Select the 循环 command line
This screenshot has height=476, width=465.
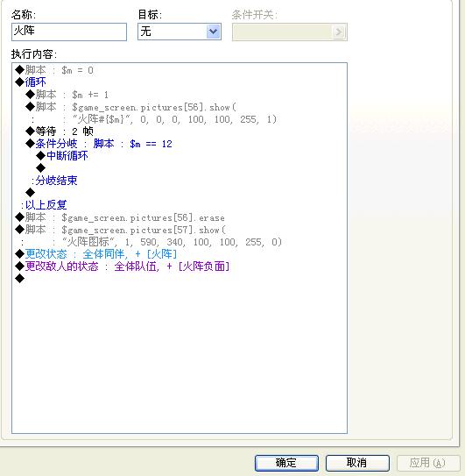click(31, 82)
